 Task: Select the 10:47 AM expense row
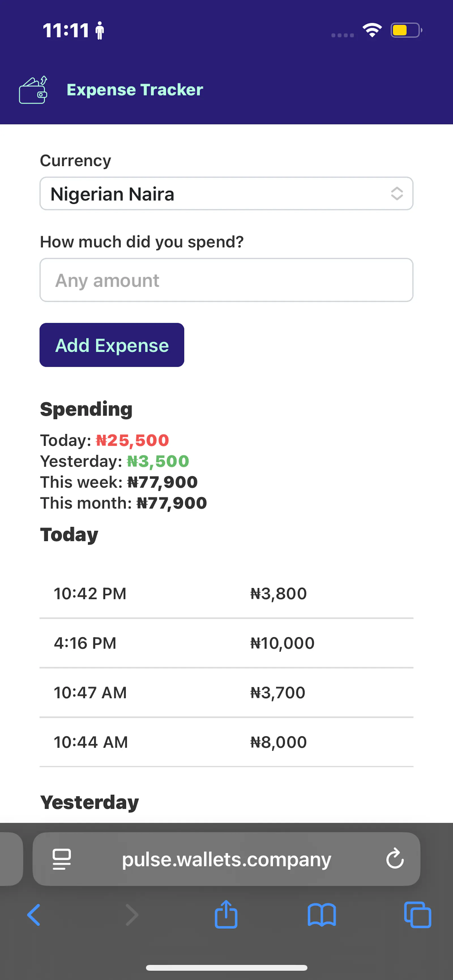click(x=226, y=692)
